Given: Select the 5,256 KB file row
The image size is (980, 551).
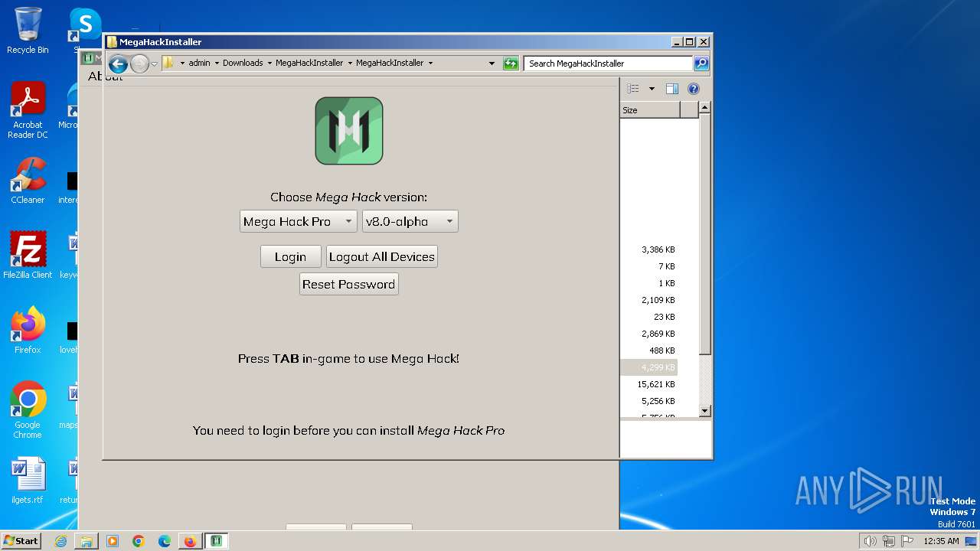Looking at the screenshot, I should [649, 401].
